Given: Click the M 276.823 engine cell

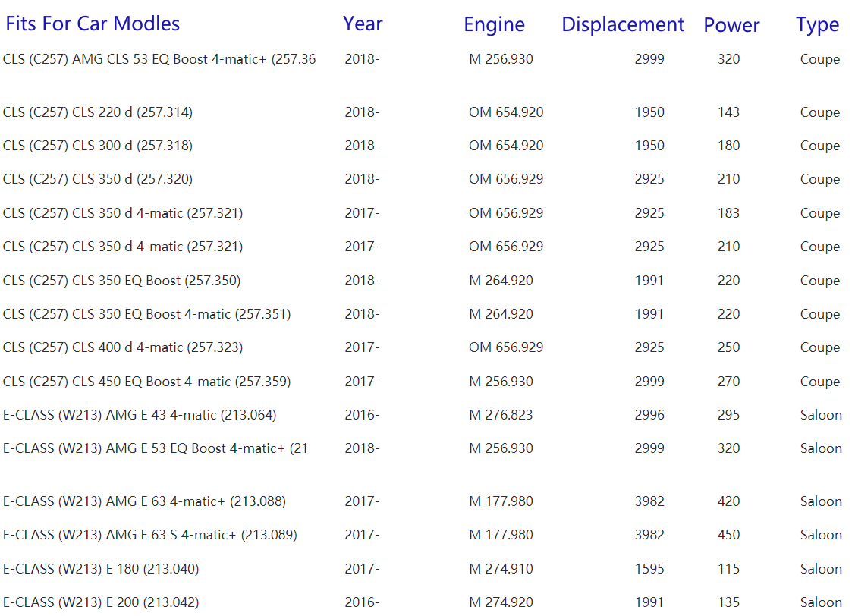Looking at the screenshot, I should coord(501,415).
